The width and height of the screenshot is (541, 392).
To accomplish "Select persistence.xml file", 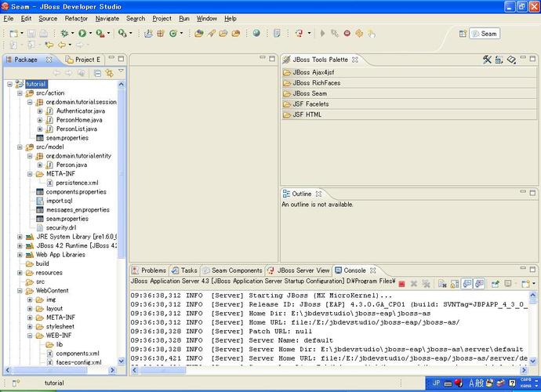I will coord(77,183).
